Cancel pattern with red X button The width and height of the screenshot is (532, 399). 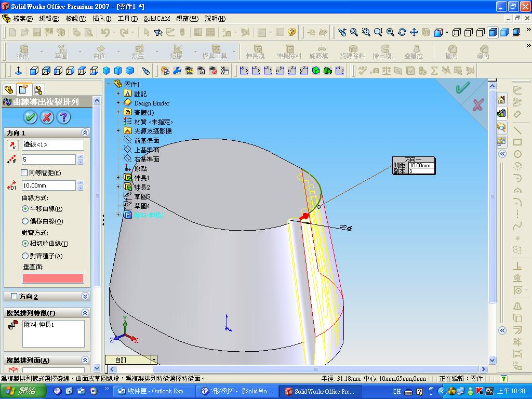47,117
